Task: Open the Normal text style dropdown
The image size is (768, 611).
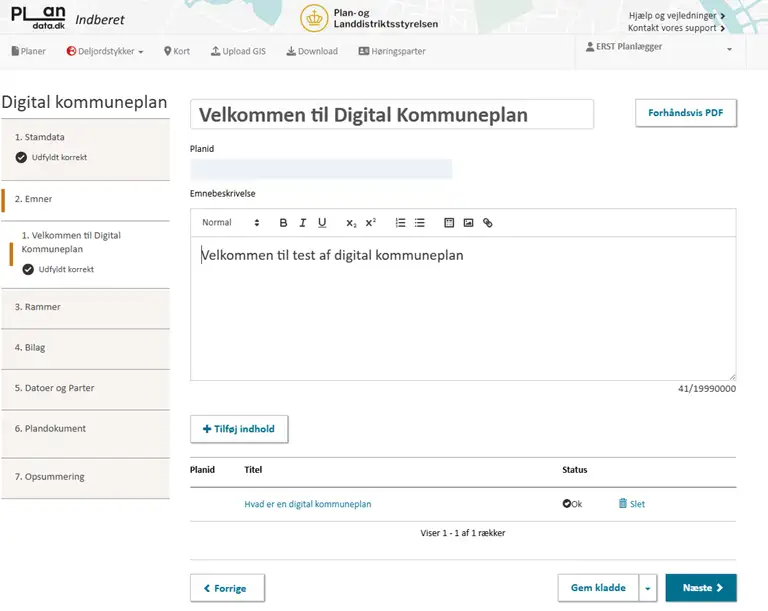Action: click(231, 223)
